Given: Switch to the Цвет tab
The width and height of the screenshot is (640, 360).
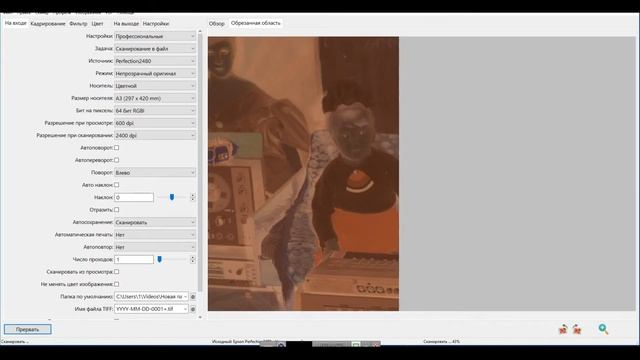Looking at the screenshot, I should 97,24.
